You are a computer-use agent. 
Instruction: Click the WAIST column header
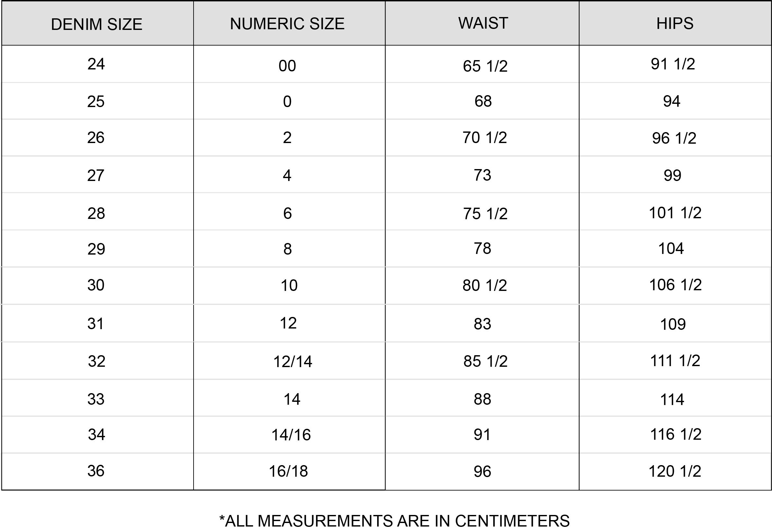(x=483, y=23)
